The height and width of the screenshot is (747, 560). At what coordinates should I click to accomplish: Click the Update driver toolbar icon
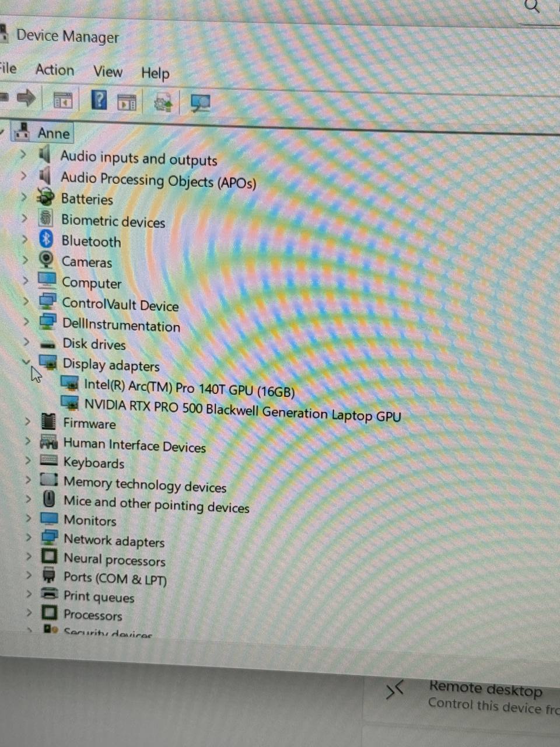pyautogui.click(x=163, y=103)
